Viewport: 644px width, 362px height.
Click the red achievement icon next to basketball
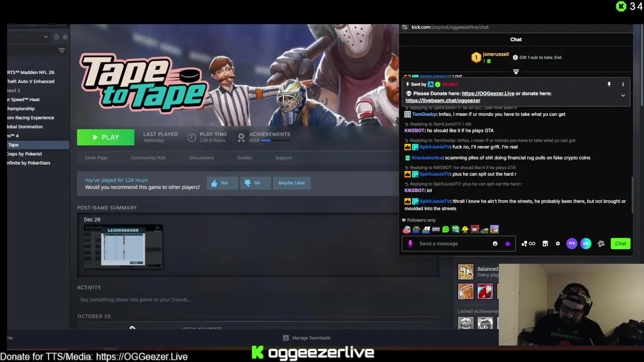tap(485, 292)
